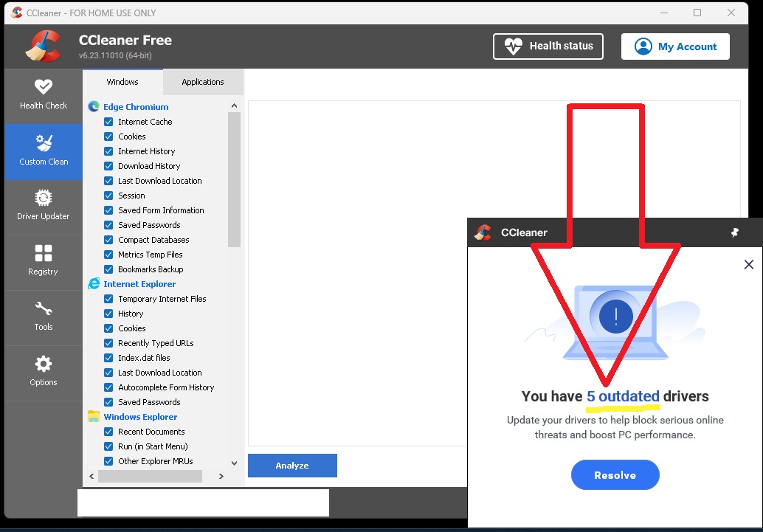This screenshot has width=763, height=532.
Task: Click scroll up arrow in list
Action: click(x=234, y=106)
